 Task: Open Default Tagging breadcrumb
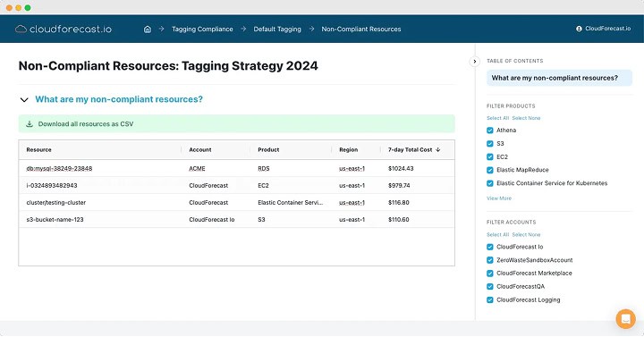click(x=277, y=29)
